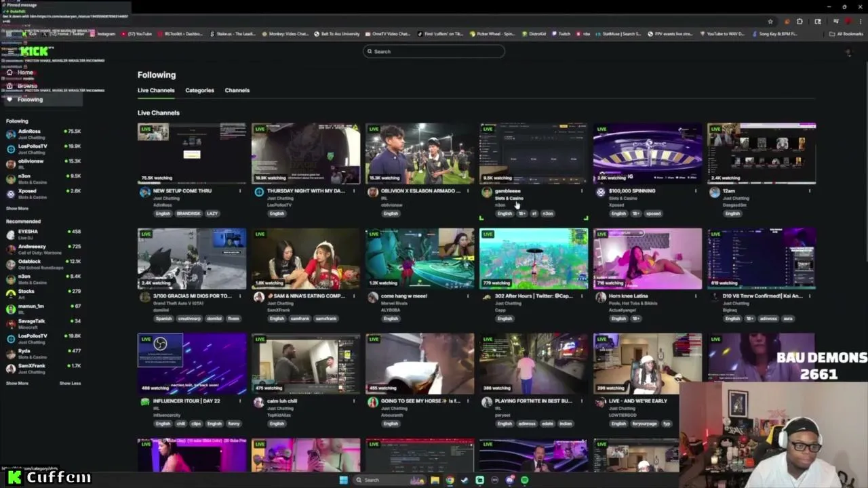Switch to the Categories tab
This screenshot has width=868, height=488.
(199, 90)
